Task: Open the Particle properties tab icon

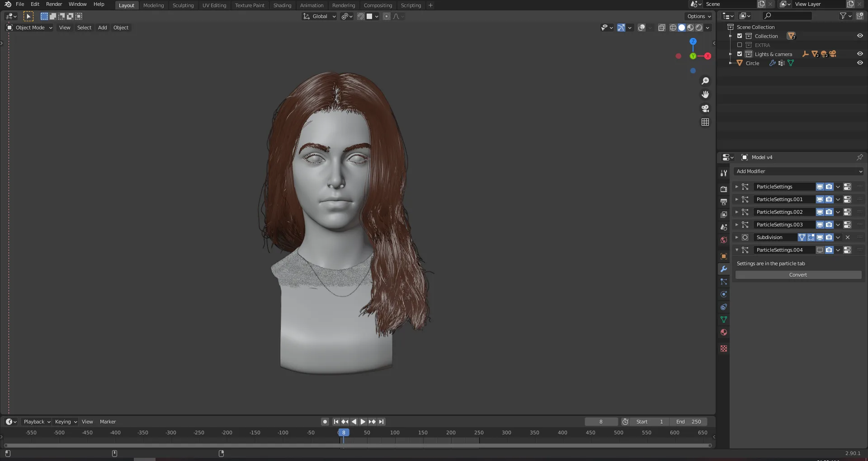Action: 724,282
